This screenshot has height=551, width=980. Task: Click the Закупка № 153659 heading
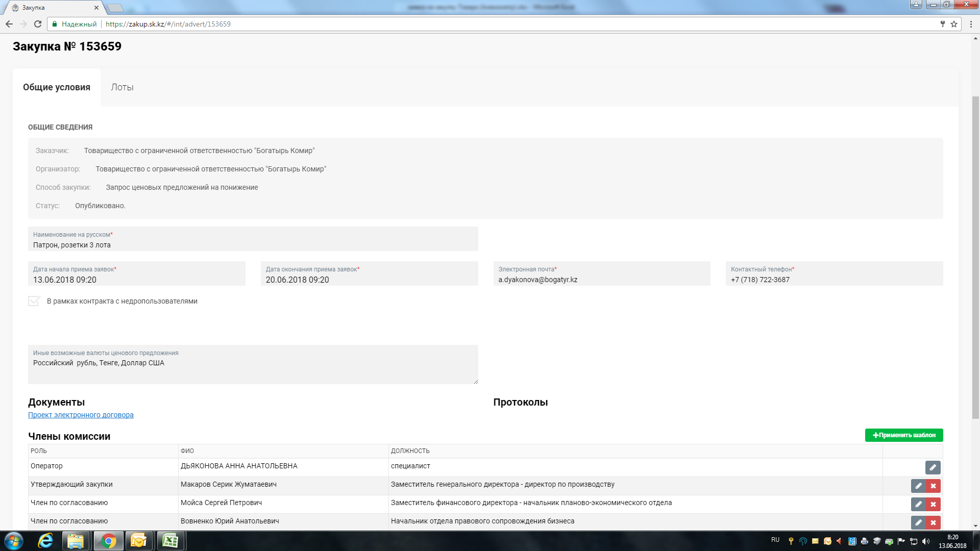[x=67, y=46]
